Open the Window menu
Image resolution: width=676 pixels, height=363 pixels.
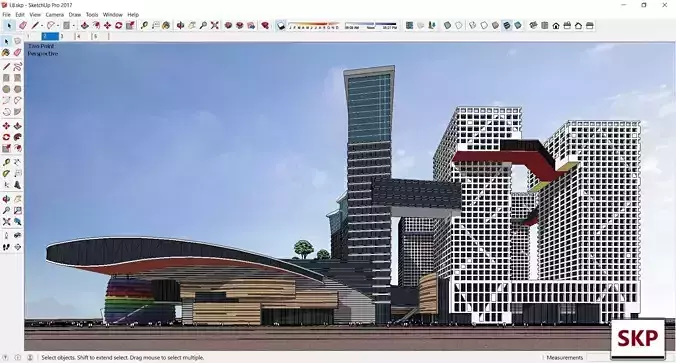[113, 15]
